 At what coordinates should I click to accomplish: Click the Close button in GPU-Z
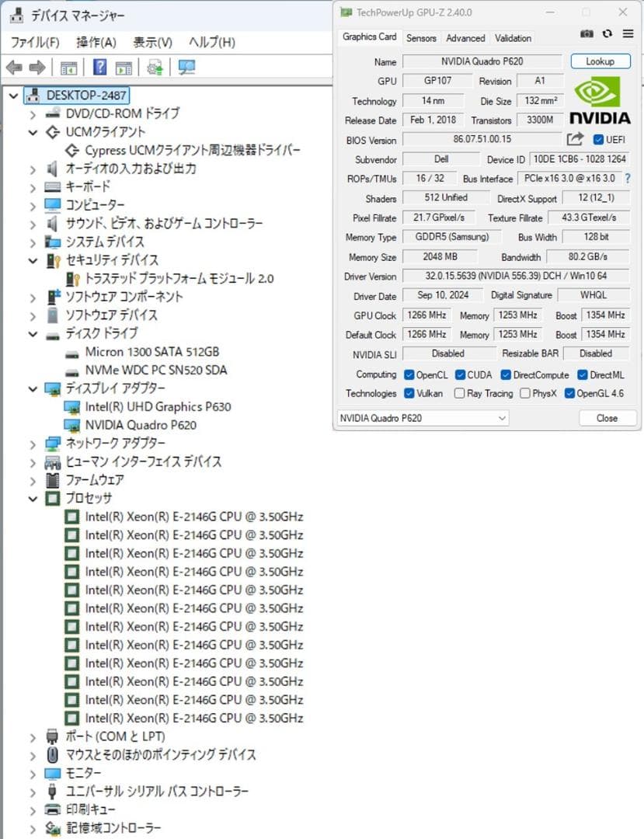607,418
